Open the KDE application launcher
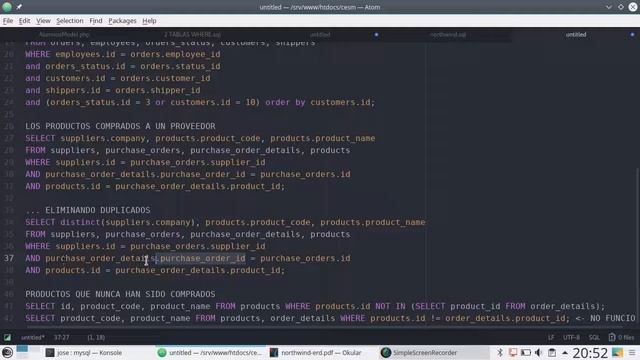The width and height of the screenshot is (640, 360). pyautogui.click(x=7, y=353)
